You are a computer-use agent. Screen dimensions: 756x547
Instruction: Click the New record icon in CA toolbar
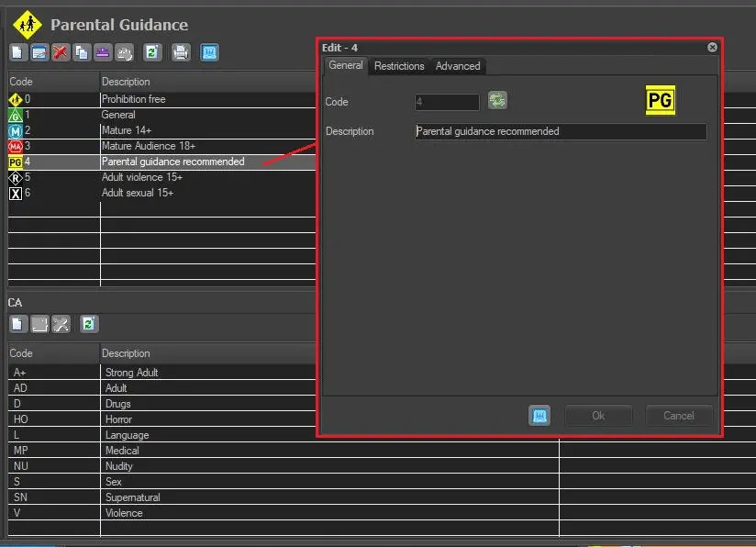point(18,324)
